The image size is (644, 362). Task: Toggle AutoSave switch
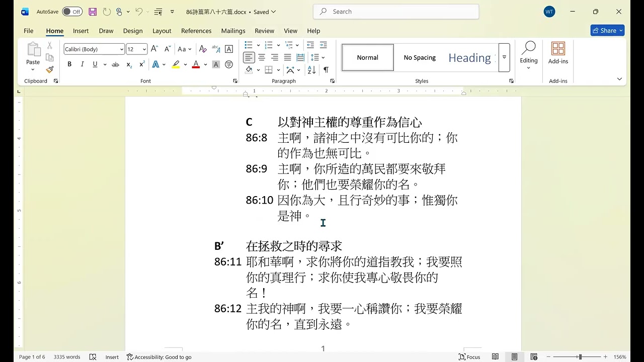(72, 12)
